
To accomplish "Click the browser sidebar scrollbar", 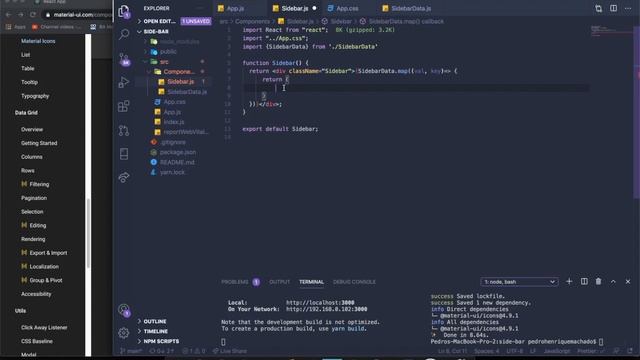I will tap(88, 233).
